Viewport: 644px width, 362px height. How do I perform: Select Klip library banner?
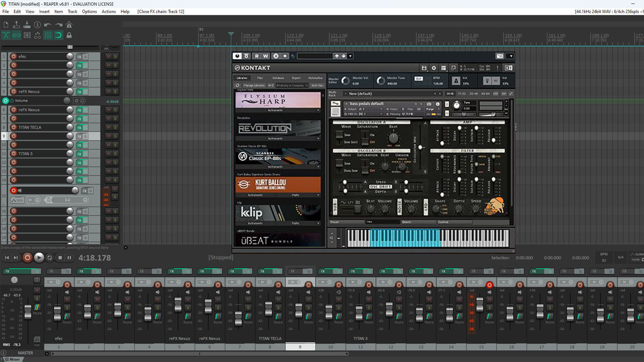point(278,213)
